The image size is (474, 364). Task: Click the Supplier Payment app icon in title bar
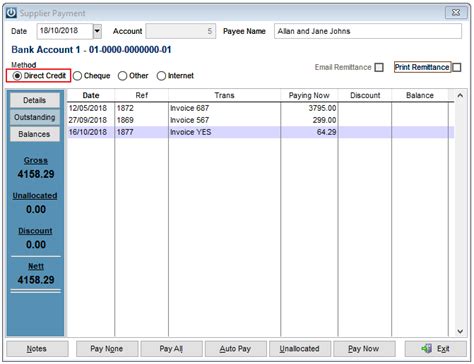[x=12, y=13]
